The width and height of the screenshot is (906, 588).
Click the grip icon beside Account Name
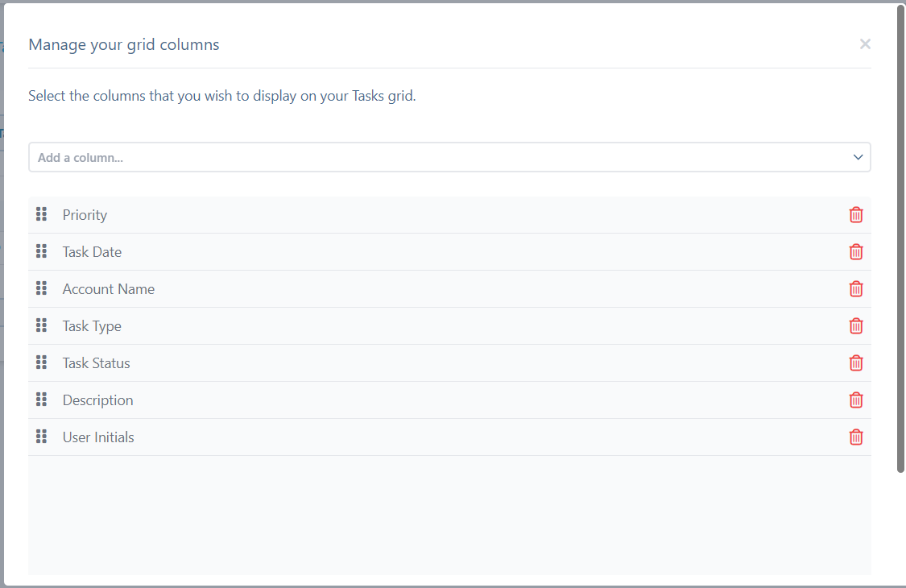[x=42, y=288]
